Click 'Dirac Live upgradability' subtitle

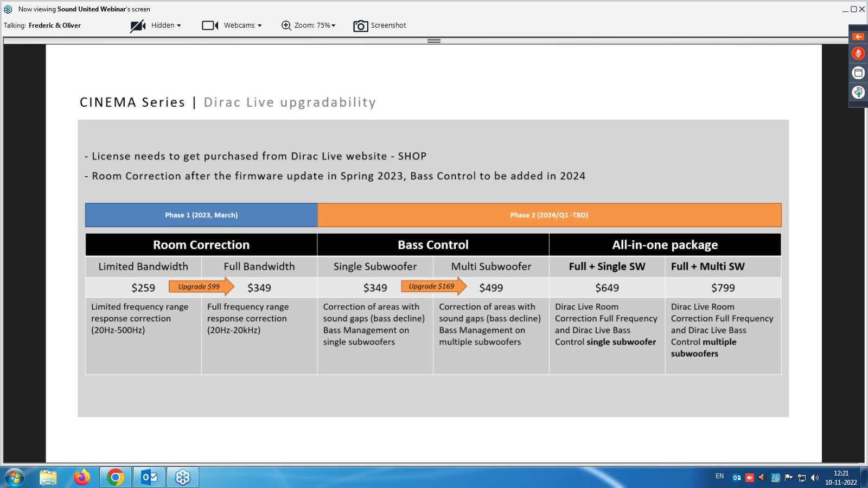click(x=290, y=102)
